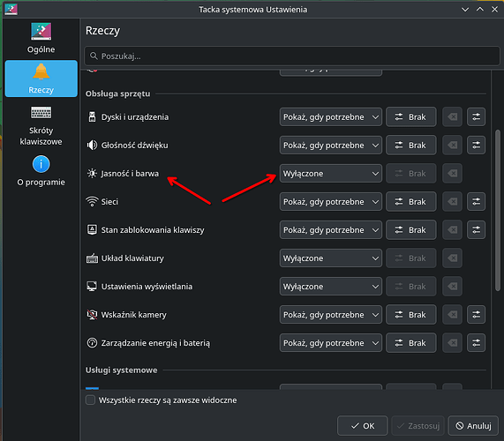The image size is (504, 441).
Task: Open configure icon for Sieci row
Action: tap(476, 202)
